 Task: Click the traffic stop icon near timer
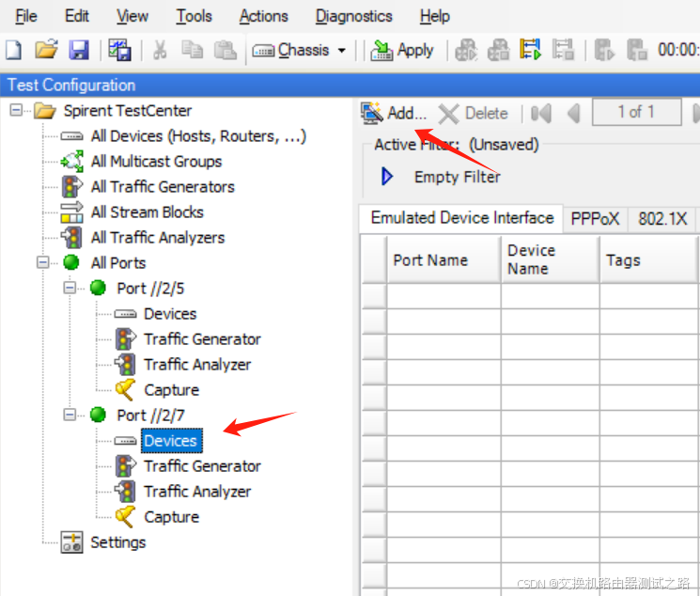637,50
